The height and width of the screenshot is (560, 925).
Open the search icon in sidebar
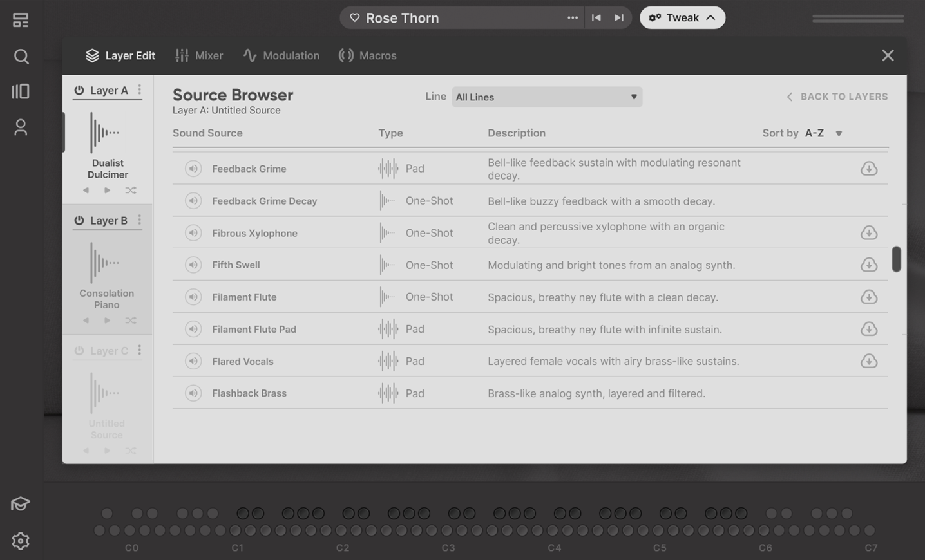coord(21,57)
